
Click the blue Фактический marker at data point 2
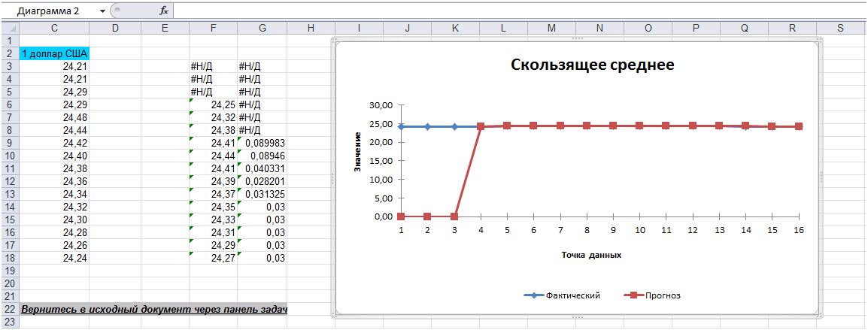[x=427, y=126]
